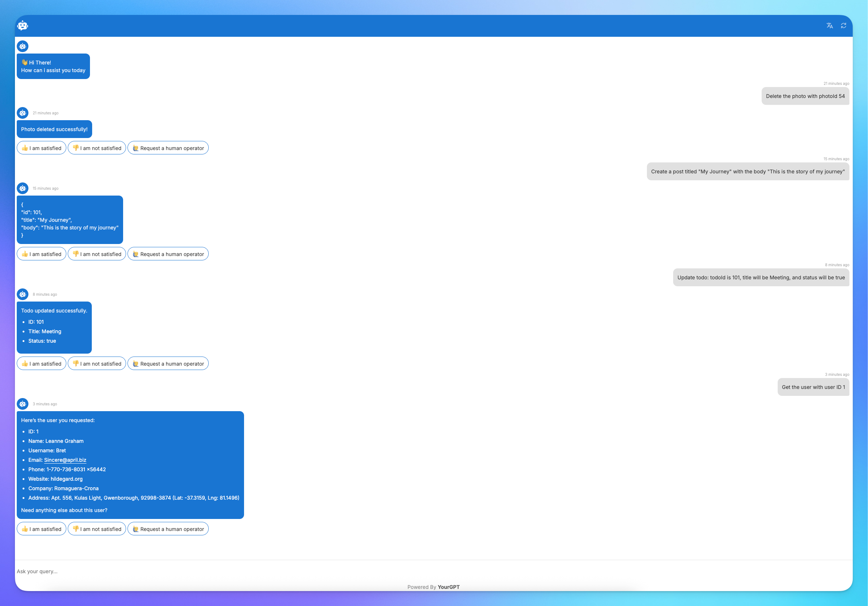Click bot avatar beside "3 minutes ago" reply
The height and width of the screenshot is (606, 868).
23,404
